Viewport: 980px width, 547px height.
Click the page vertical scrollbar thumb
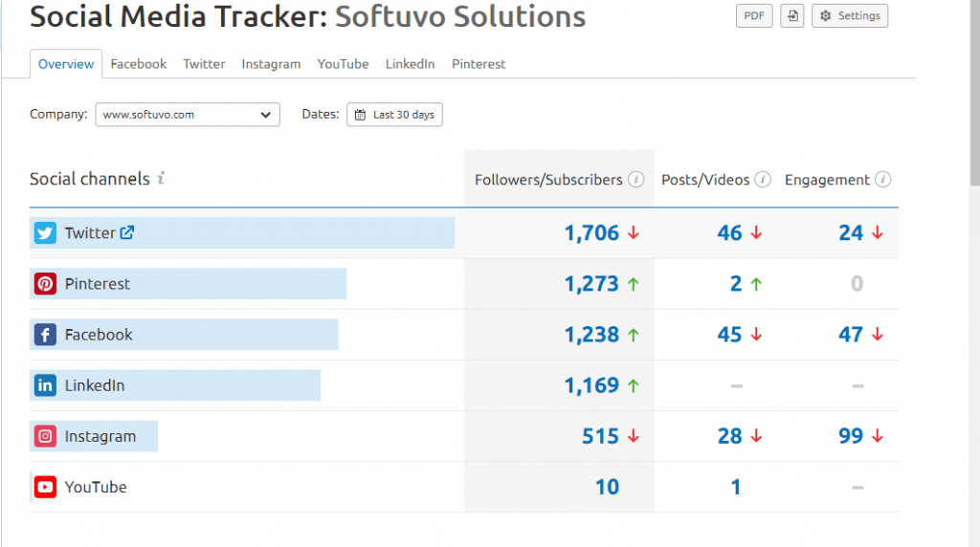tap(975, 94)
